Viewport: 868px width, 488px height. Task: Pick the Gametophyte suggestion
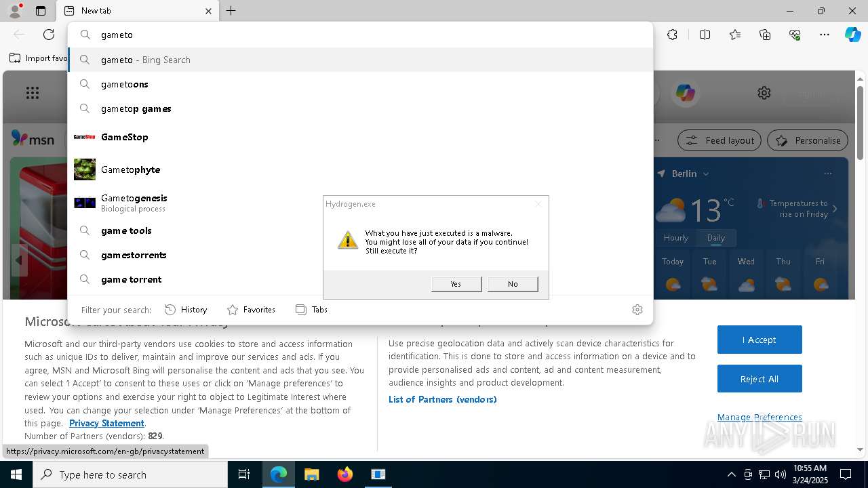pos(360,169)
